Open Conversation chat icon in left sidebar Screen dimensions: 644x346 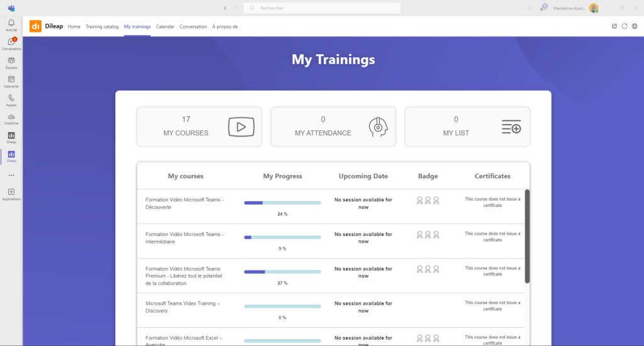pyautogui.click(x=11, y=43)
